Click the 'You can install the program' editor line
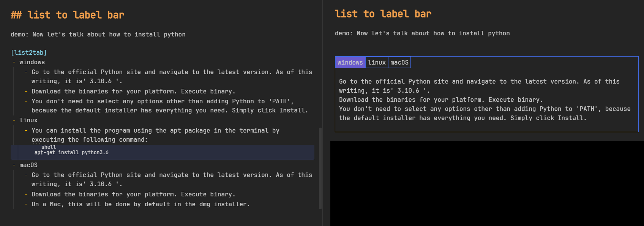 coord(155,131)
